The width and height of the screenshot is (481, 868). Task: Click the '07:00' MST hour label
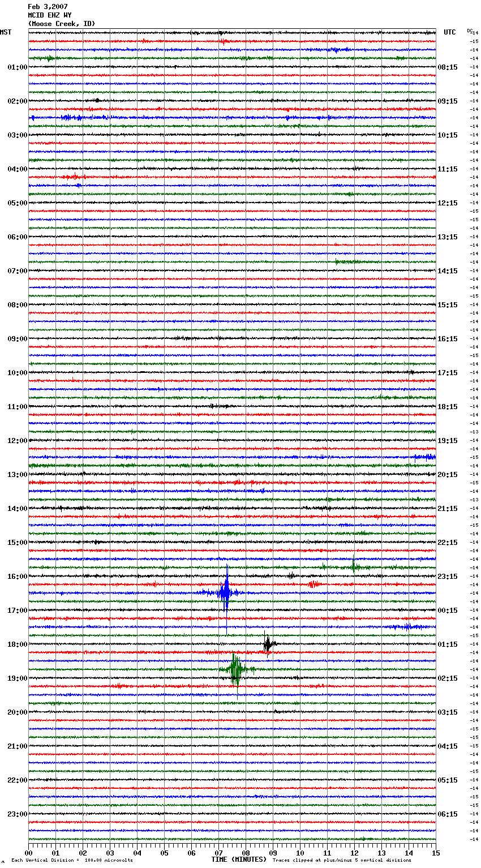click(x=18, y=271)
